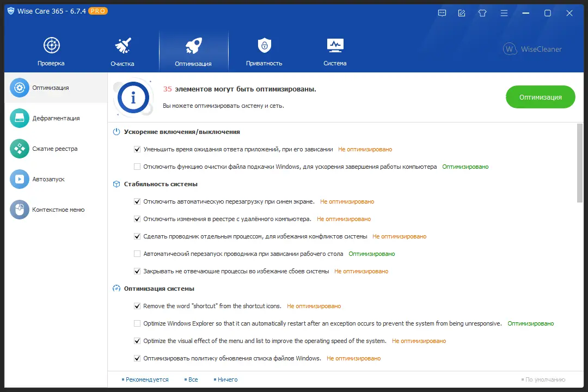Image resolution: width=588 pixels, height=392 pixels.
Task: Click 'Не оптимизировано' status of синем экране row
Action: pyautogui.click(x=347, y=202)
